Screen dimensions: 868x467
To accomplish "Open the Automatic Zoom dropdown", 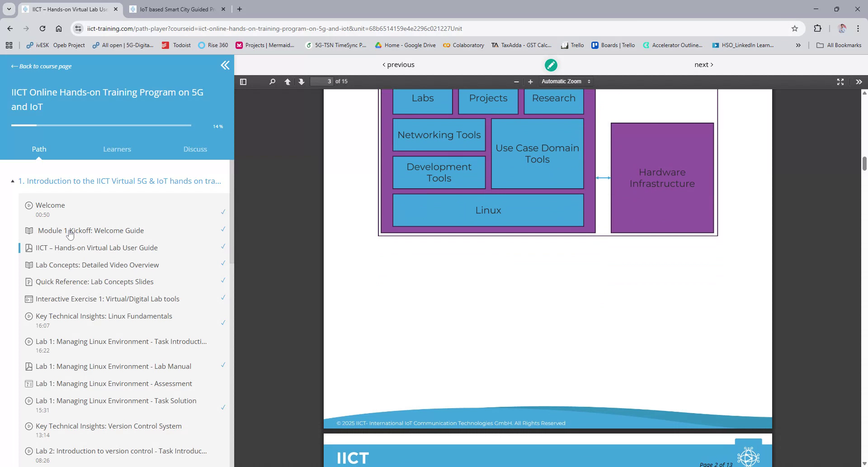I will 566,81.
